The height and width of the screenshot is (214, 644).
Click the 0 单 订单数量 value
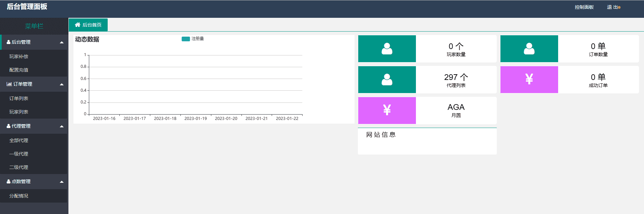point(598,46)
